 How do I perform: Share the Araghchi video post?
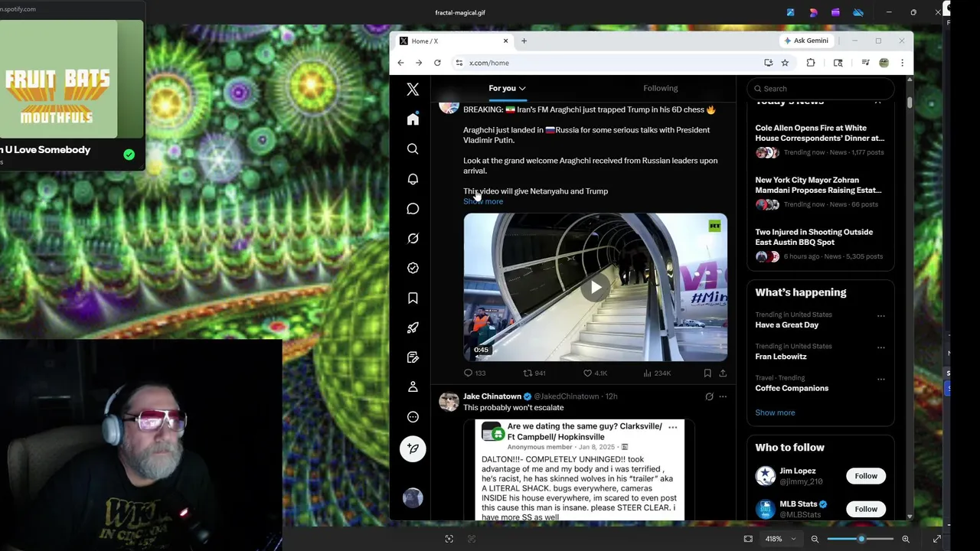(722, 373)
